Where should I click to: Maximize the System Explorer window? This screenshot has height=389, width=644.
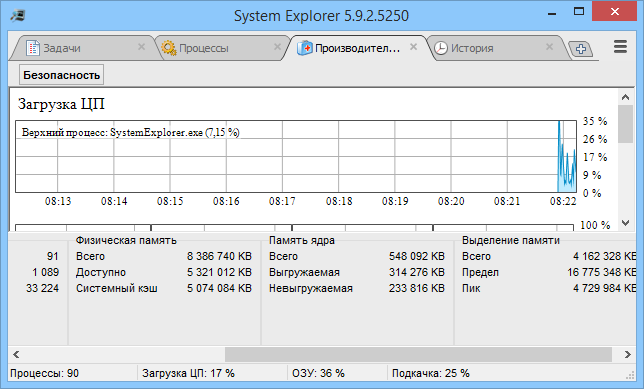579,12
